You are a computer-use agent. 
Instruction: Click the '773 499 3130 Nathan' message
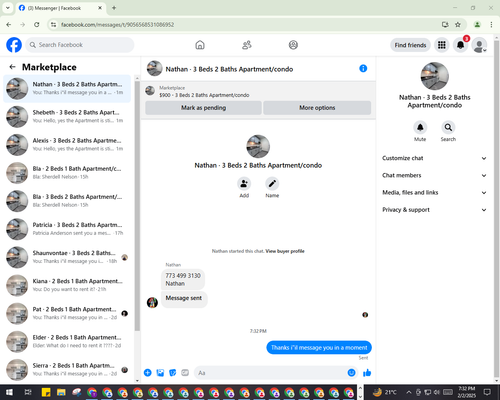(x=183, y=279)
